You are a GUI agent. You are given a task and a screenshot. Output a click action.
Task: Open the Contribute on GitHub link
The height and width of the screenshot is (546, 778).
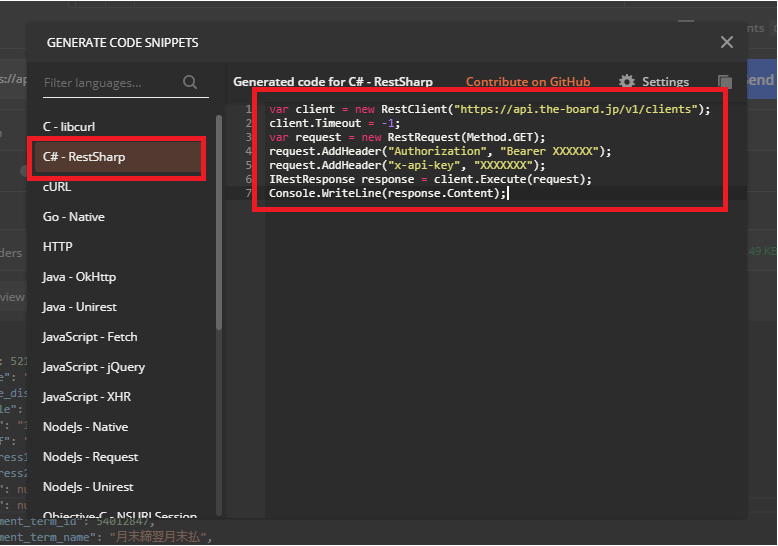[x=528, y=82]
